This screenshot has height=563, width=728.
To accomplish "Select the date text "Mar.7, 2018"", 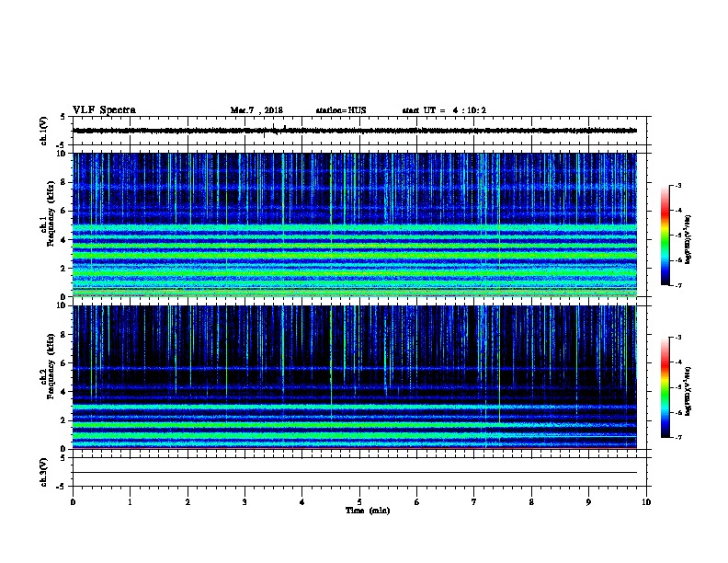I will (256, 110).
